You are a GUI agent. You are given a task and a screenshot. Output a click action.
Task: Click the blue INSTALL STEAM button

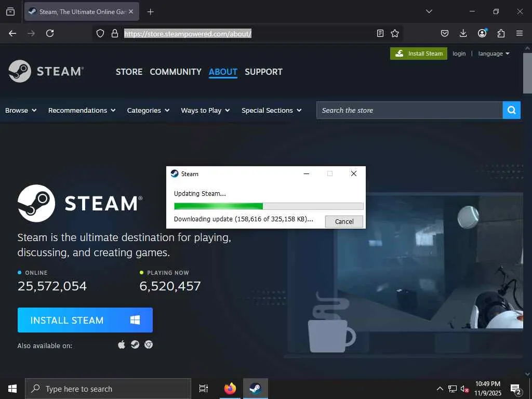(85, 320)
